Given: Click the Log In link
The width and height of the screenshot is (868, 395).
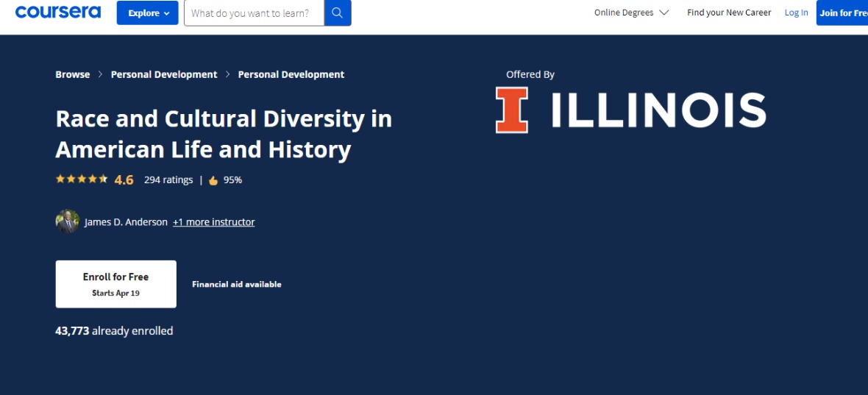Looking at the screenshot, I should pyautogui.click(x=796, y=13).
